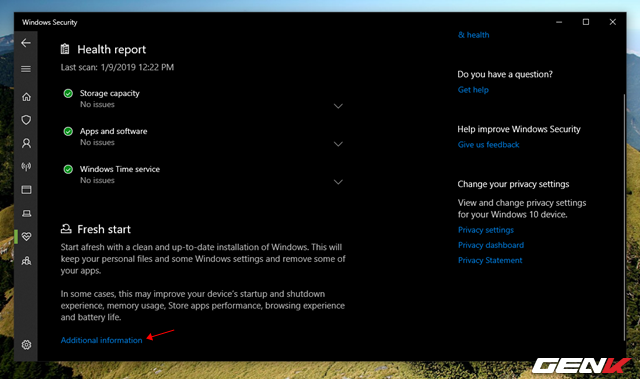Click the Health report clipboard icon
This screenshot has width=640, height=379.
coord(65,49)
